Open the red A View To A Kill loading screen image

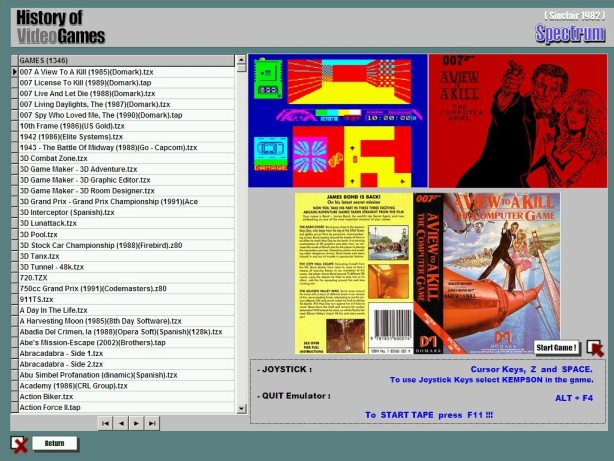(x=518, y=121)
